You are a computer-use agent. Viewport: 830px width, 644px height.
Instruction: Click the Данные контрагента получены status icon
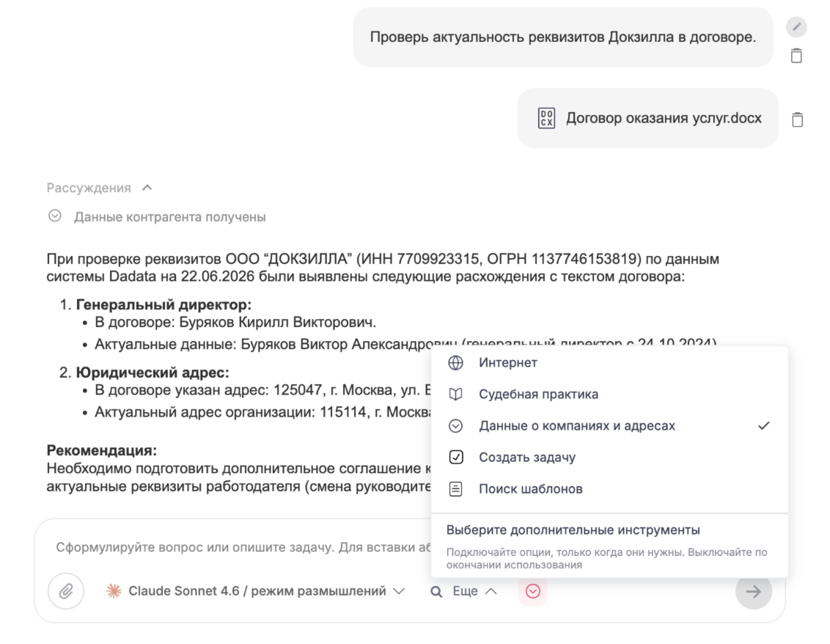55,216
